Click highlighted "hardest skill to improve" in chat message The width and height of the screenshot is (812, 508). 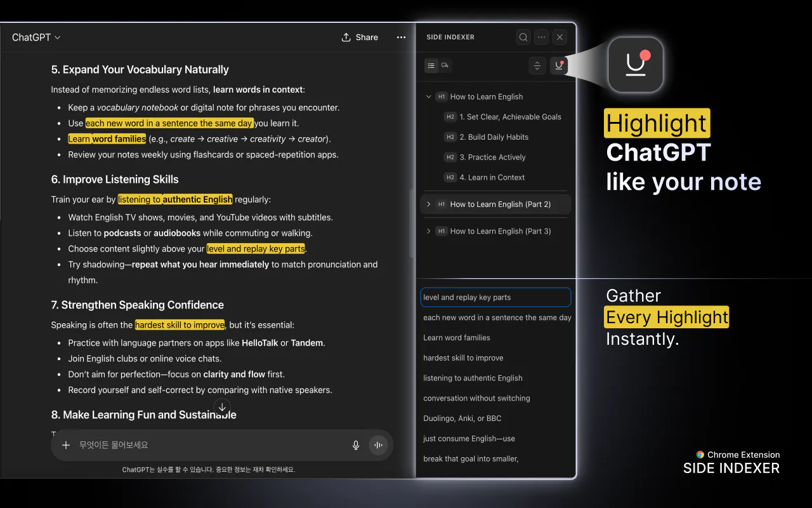point(180,325)
